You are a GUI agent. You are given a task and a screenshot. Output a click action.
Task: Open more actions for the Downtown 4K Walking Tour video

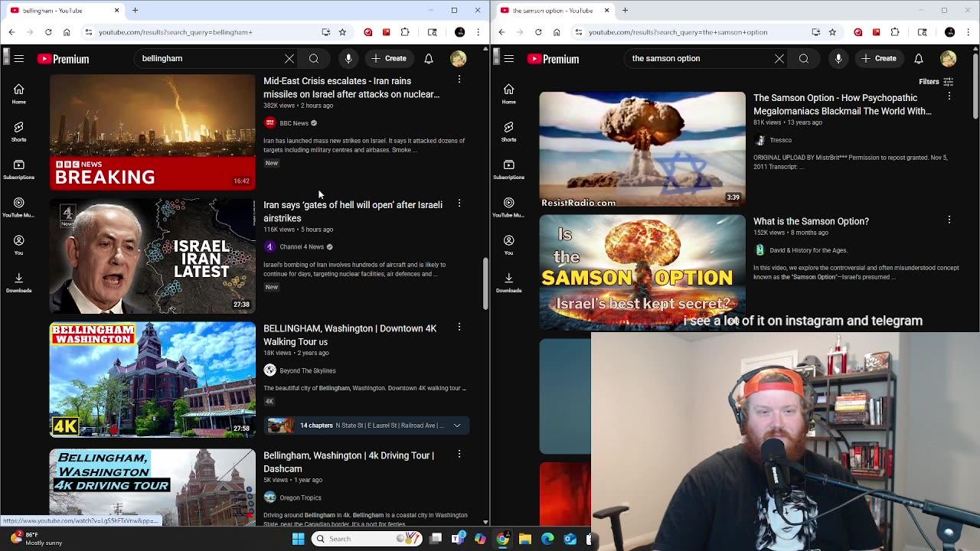tap(459, 327)
